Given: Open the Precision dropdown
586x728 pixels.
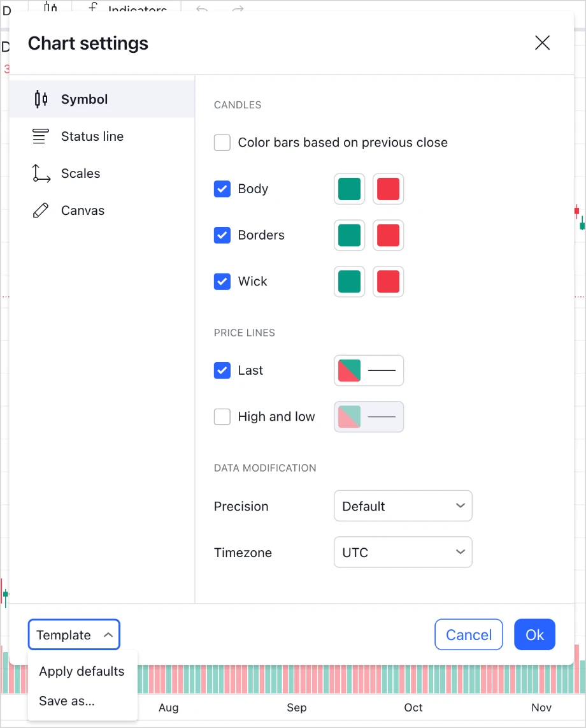Looking at the screenshot, I should click(x=403, y=506).
